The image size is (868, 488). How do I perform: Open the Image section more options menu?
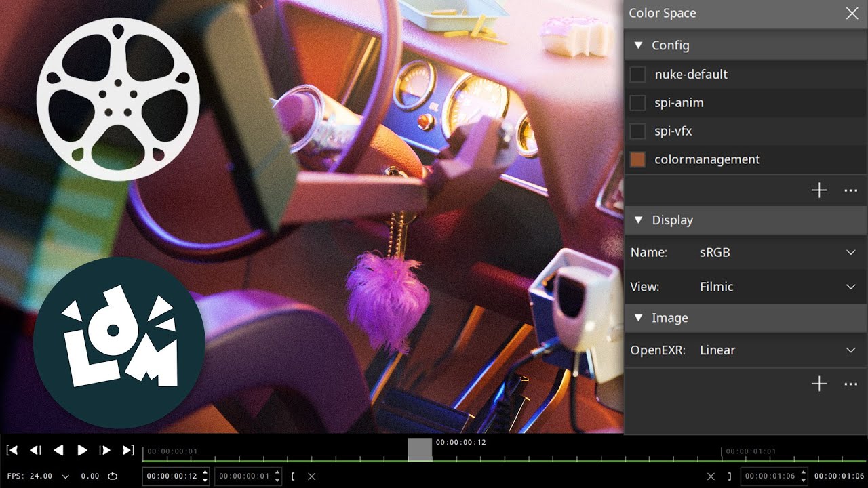pos(851,384)
